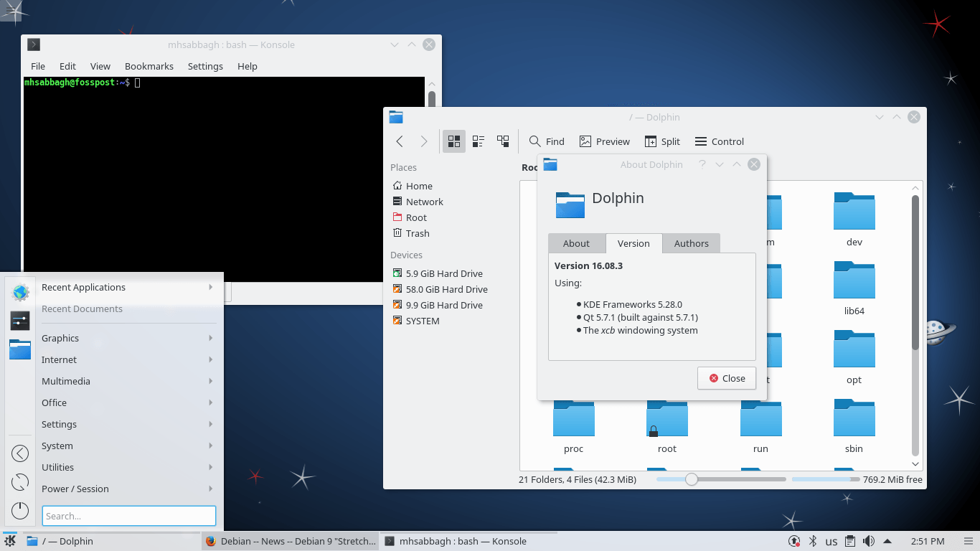The height and width of the screenshot is (551, 980).
Task: Expand Graphics category in launcher
Action: click(x=128, y=338)
